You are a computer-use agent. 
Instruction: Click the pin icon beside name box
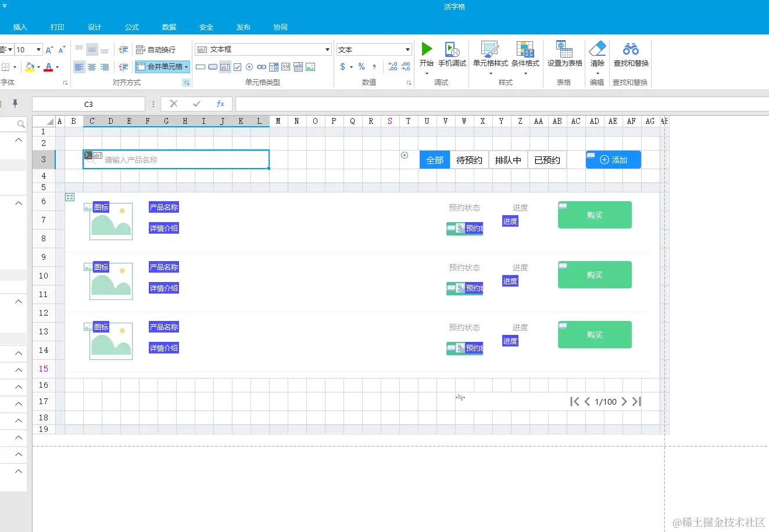point(15,103)
